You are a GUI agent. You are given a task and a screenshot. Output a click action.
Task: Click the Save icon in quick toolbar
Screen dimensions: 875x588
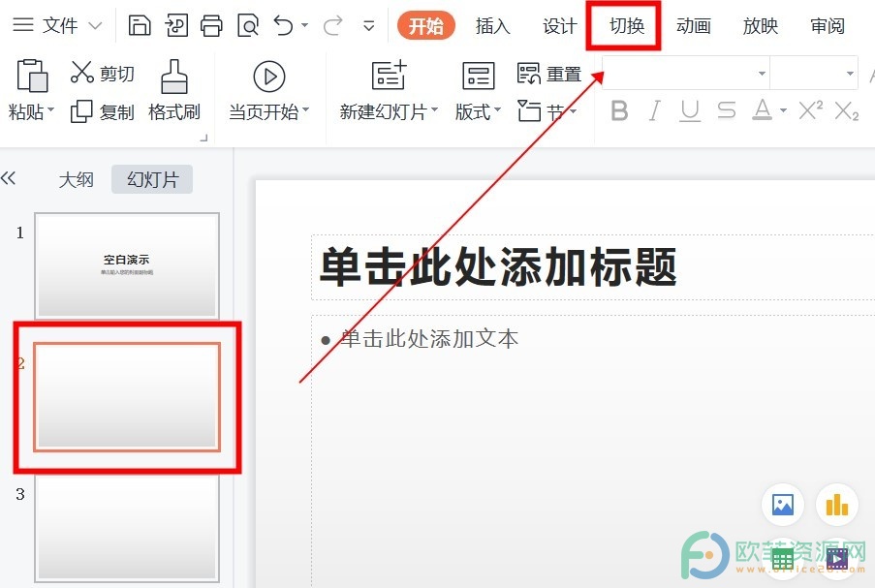tap(140, 25)
